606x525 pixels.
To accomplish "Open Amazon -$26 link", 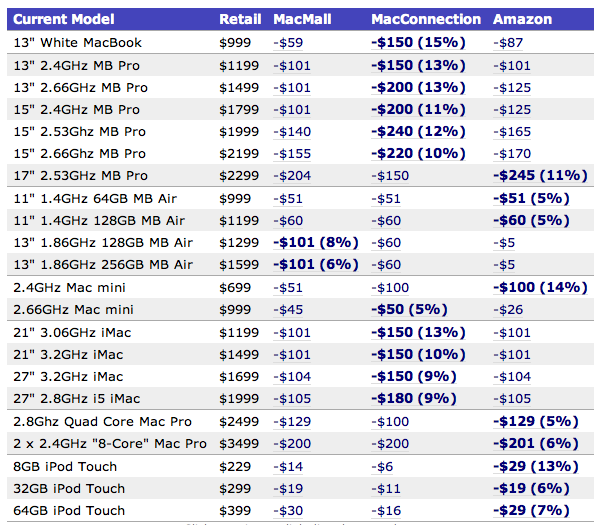I will (x=508, y=309).
